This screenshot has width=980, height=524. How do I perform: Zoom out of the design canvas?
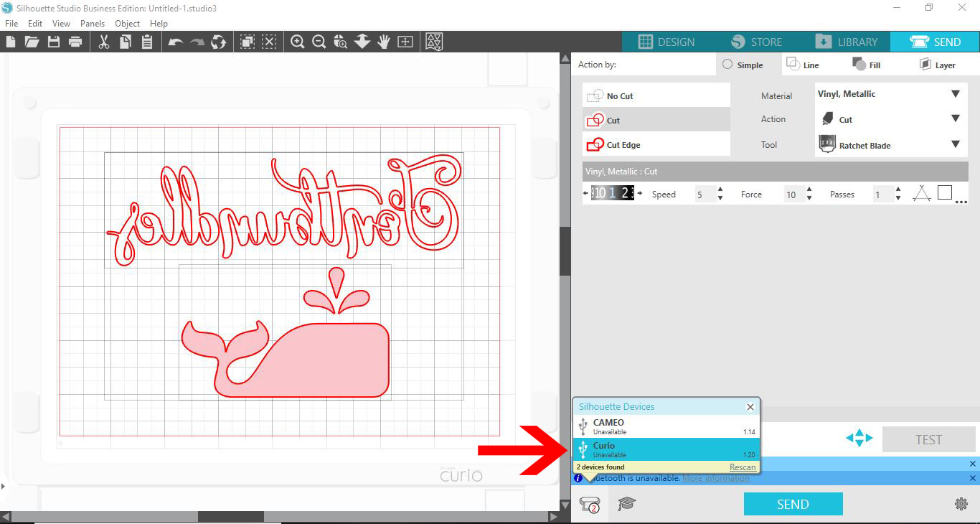[319, 42]
